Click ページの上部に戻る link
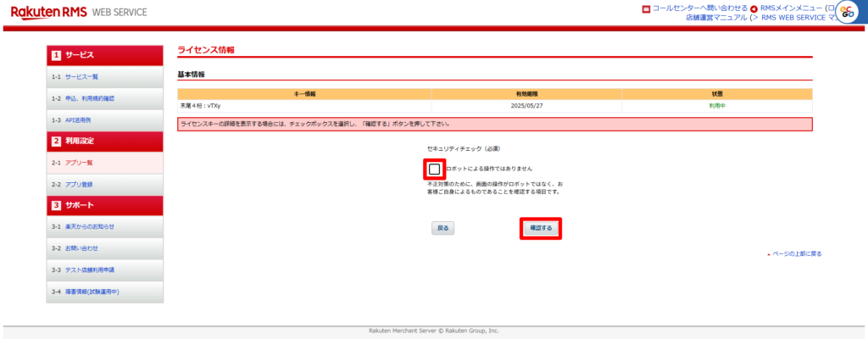868x339 pixels. pyautogui.click(x=797, y=253)
